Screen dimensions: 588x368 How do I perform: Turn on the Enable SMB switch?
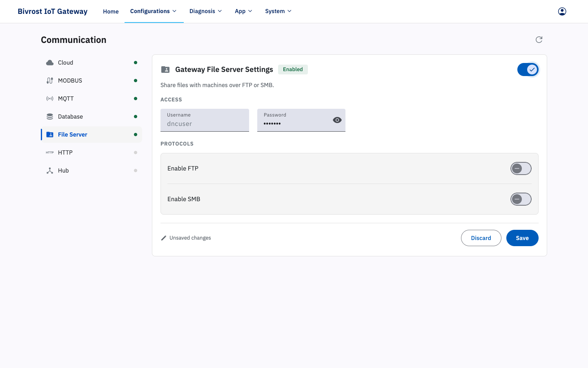pos(521,199)
